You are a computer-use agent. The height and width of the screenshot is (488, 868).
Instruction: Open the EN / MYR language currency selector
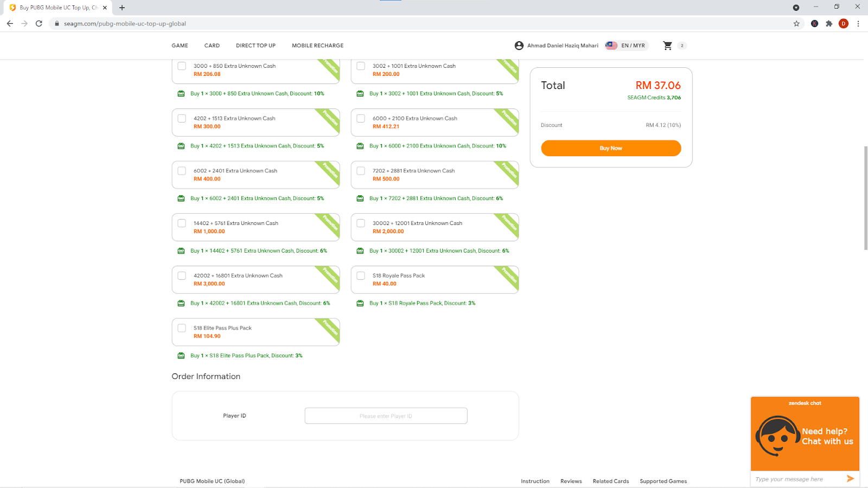[627, 46]
